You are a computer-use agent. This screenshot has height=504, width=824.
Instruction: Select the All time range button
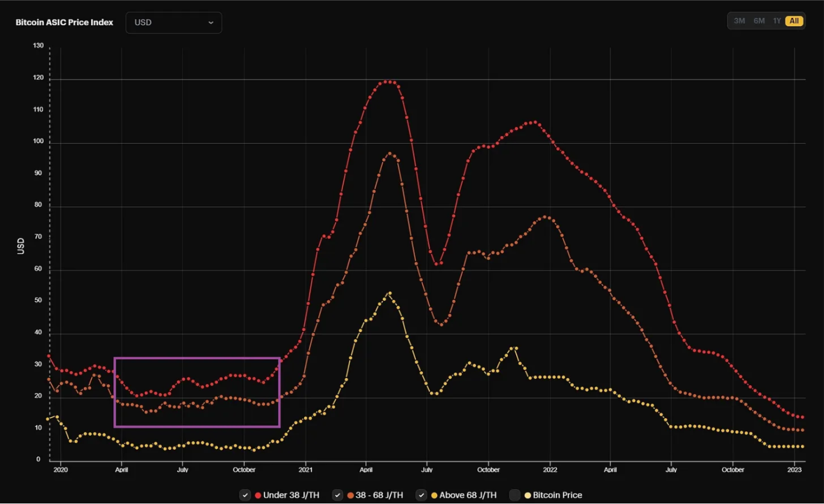(x=794, y=21)
